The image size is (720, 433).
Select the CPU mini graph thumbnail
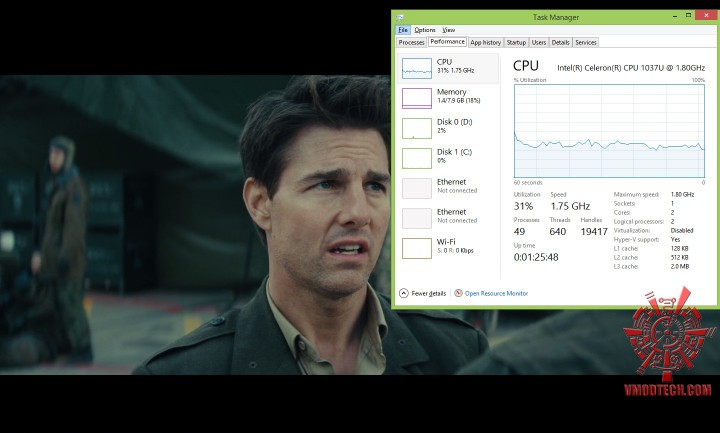coord(417,68)
